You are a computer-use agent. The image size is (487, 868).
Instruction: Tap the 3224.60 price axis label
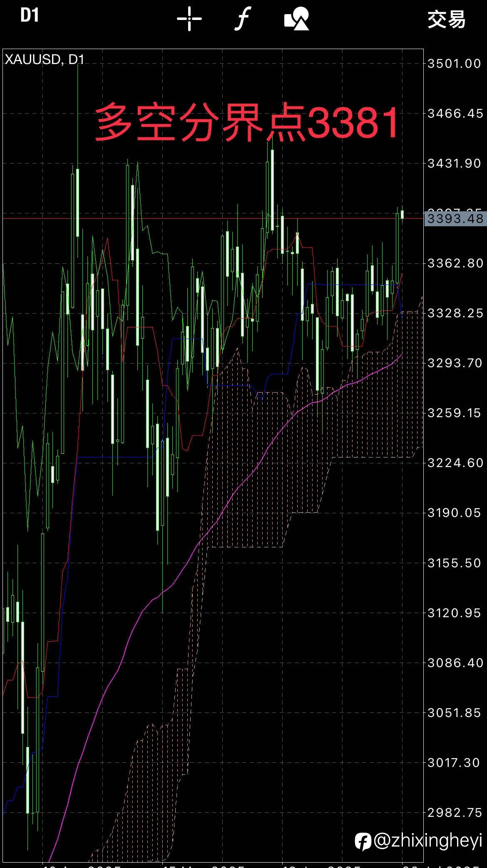tap(455, 463)
